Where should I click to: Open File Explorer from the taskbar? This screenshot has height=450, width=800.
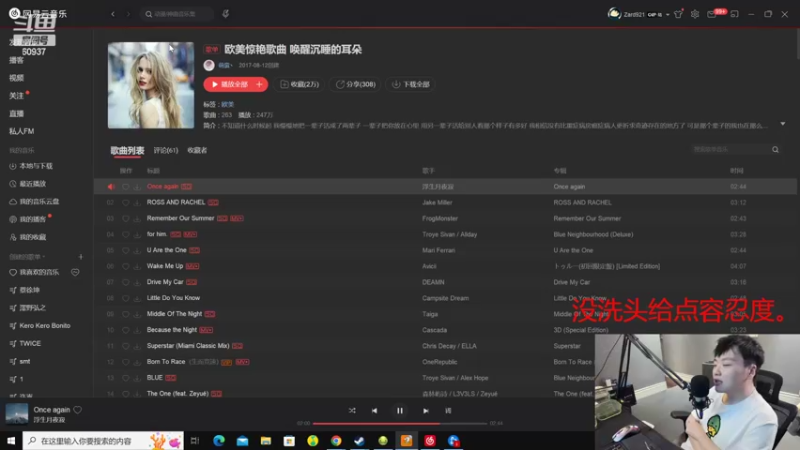[x=266, y=441]
